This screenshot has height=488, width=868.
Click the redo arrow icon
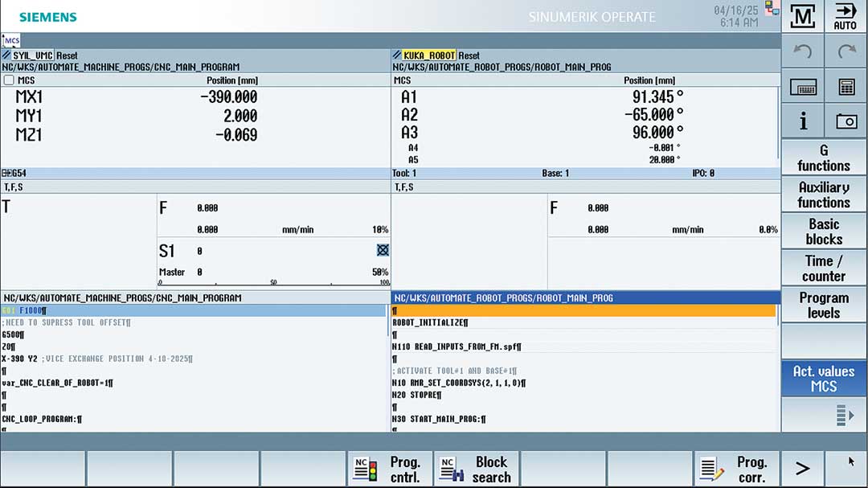coord(845,52)
